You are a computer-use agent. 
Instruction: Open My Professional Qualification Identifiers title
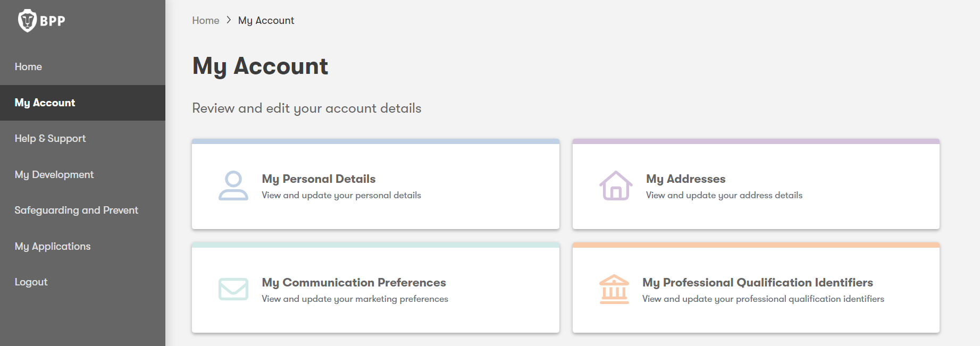pyautogui.click(x=757, y=282)
